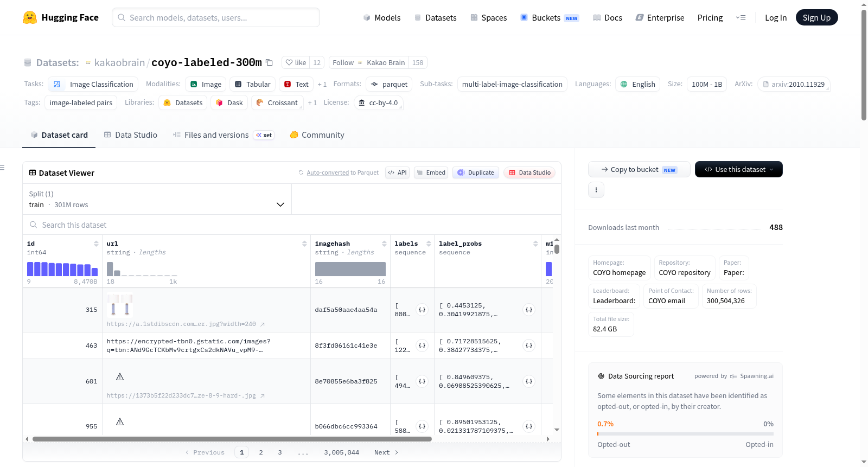The width and height of the screenshot is (868, 467).
Task: Click the horizontal scrollbar of the table
Action: [x=232, y=439]
